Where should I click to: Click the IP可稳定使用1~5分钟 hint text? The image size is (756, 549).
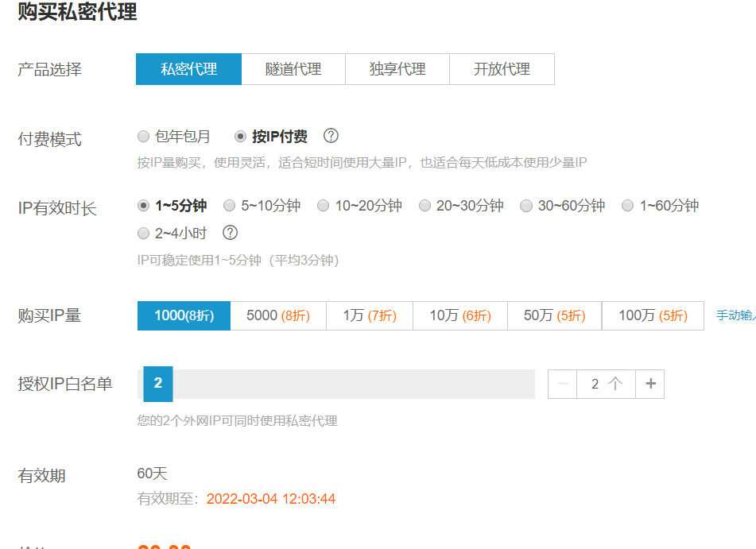click(x=238, y=261)
